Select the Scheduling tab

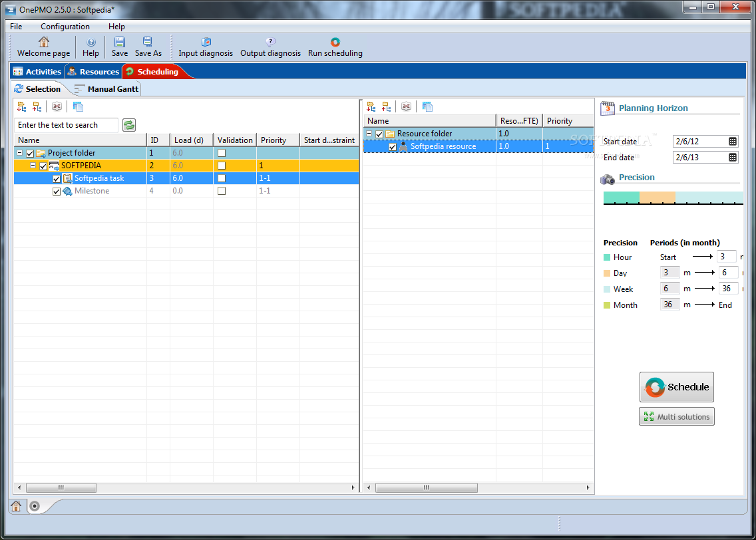pos(153,72)
